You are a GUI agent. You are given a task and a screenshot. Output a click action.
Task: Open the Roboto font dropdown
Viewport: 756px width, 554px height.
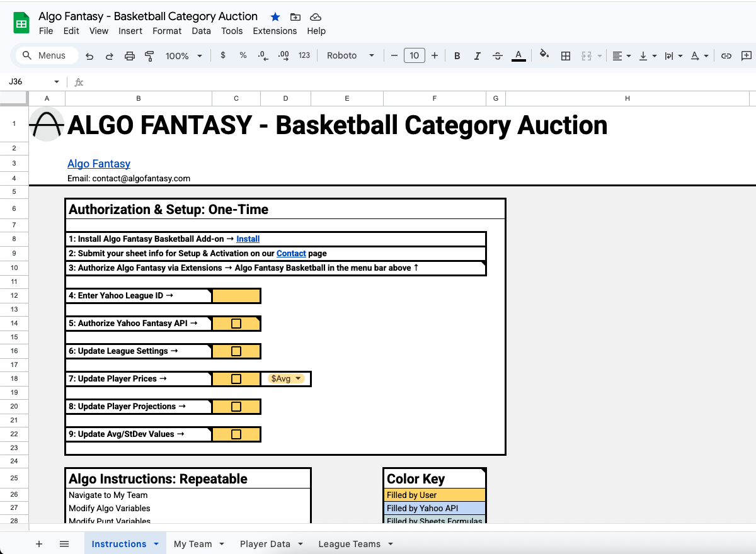pyautogui.click(x=350, y=55)
